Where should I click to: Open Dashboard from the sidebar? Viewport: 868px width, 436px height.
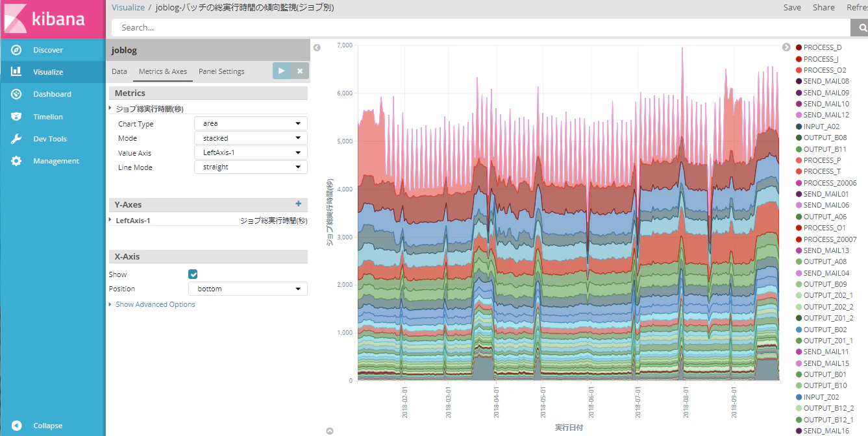tap(52, 94)
